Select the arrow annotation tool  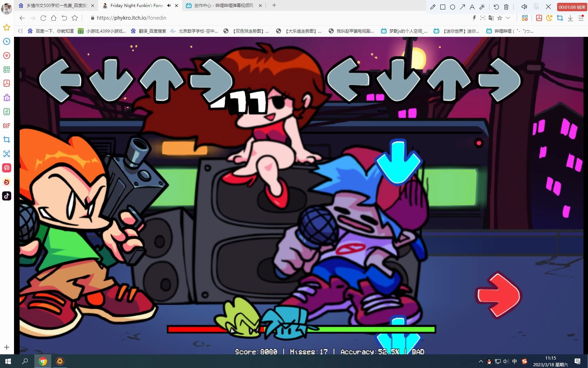[462, 7]
